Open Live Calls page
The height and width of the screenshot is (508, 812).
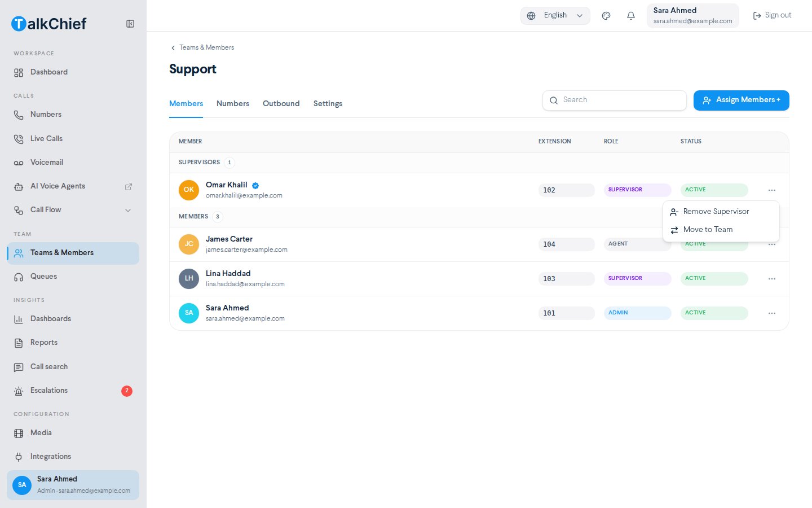(x=73, y=139)
